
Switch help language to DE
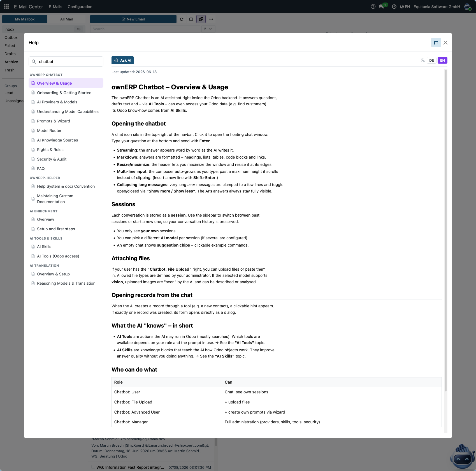point(431,60)
